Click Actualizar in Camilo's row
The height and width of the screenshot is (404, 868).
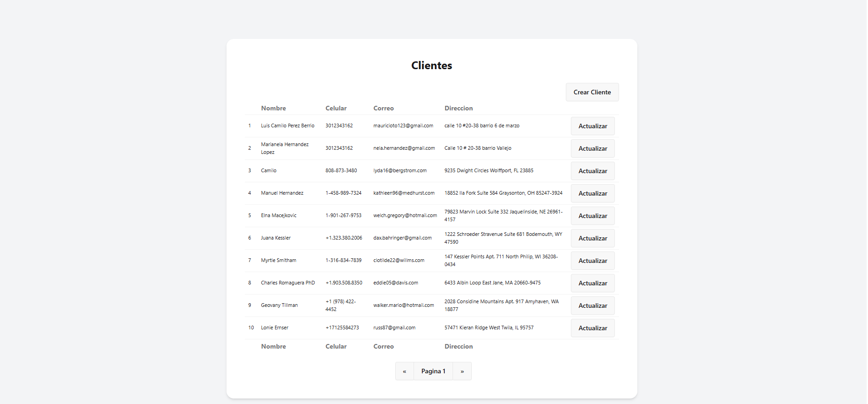coord(592,171)
